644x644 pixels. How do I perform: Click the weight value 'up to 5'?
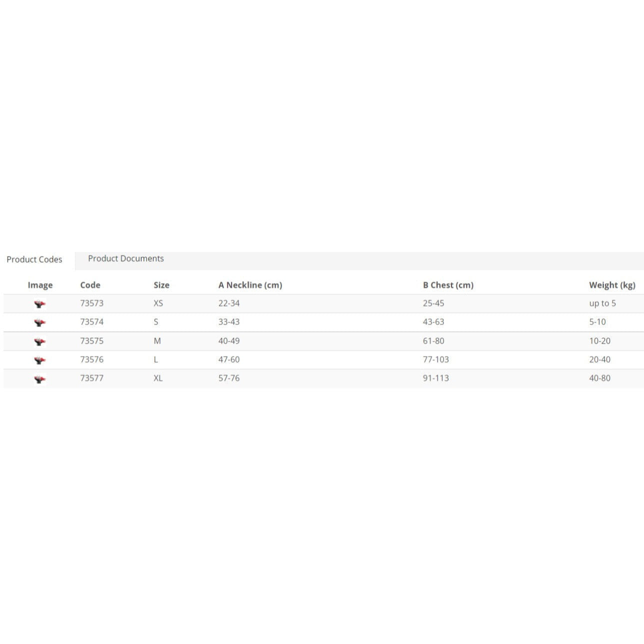point(602,303)
